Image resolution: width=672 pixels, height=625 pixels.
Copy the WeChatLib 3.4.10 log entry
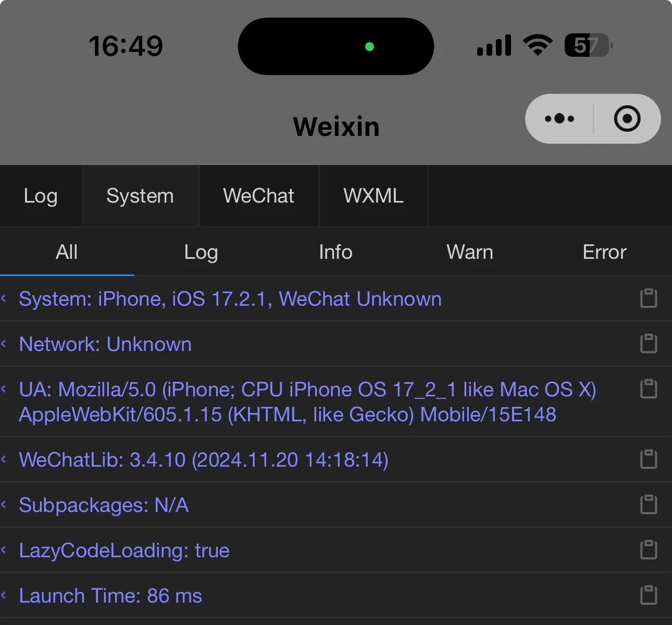tap(648, 459)
